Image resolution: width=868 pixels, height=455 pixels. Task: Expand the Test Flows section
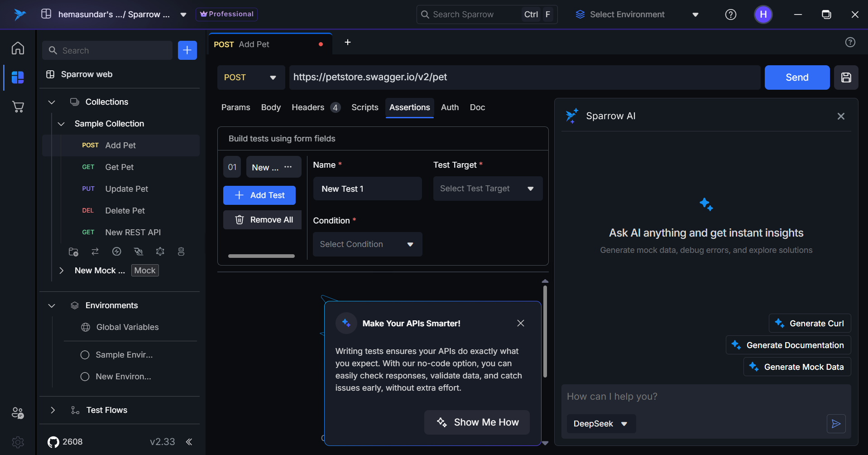click(x=53, y=410)
